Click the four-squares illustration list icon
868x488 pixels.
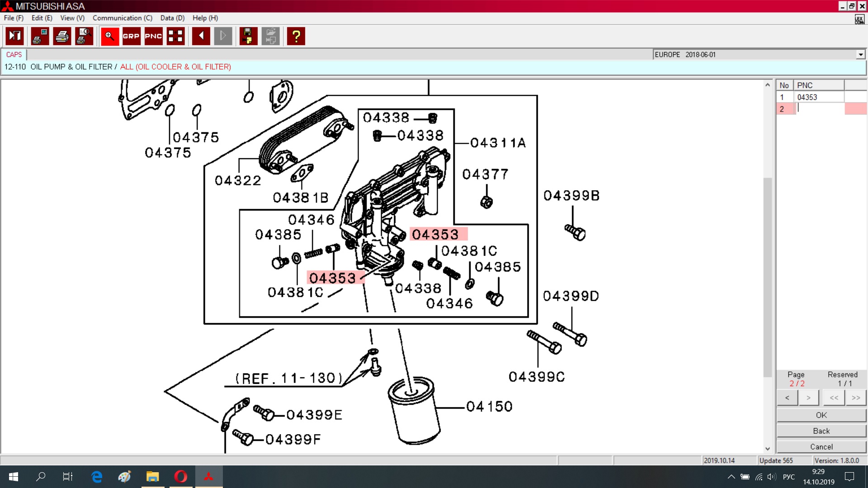pos(175,36)
